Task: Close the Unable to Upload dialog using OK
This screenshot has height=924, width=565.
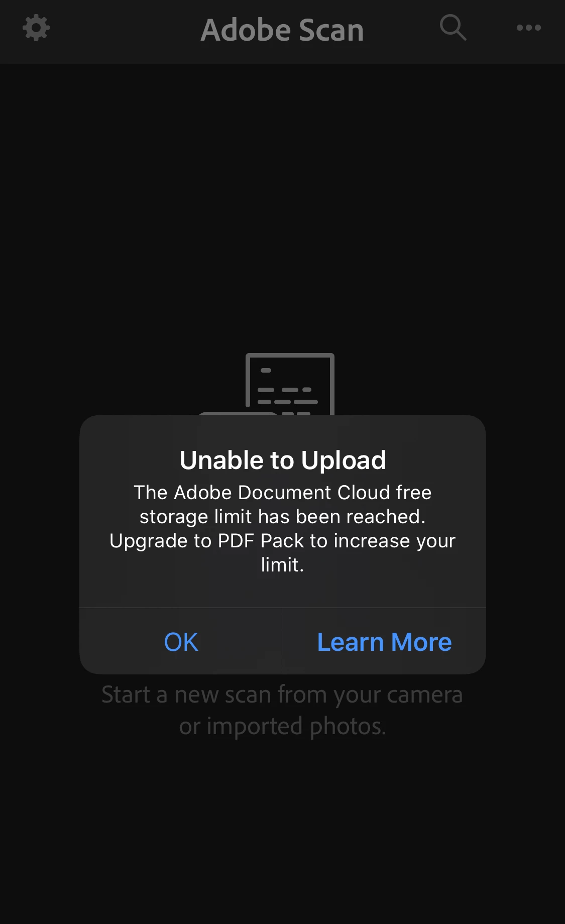Action: pos(181,641)
